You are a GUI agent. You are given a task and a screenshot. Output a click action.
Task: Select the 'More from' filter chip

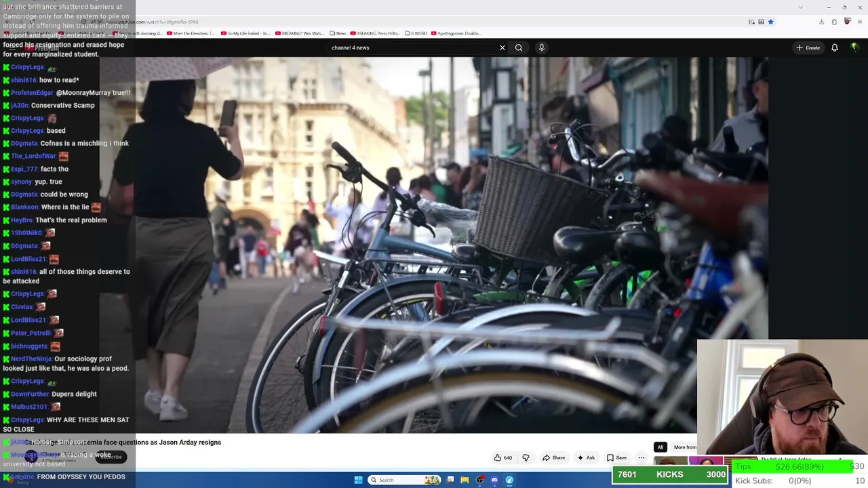[x=684, y=447]
